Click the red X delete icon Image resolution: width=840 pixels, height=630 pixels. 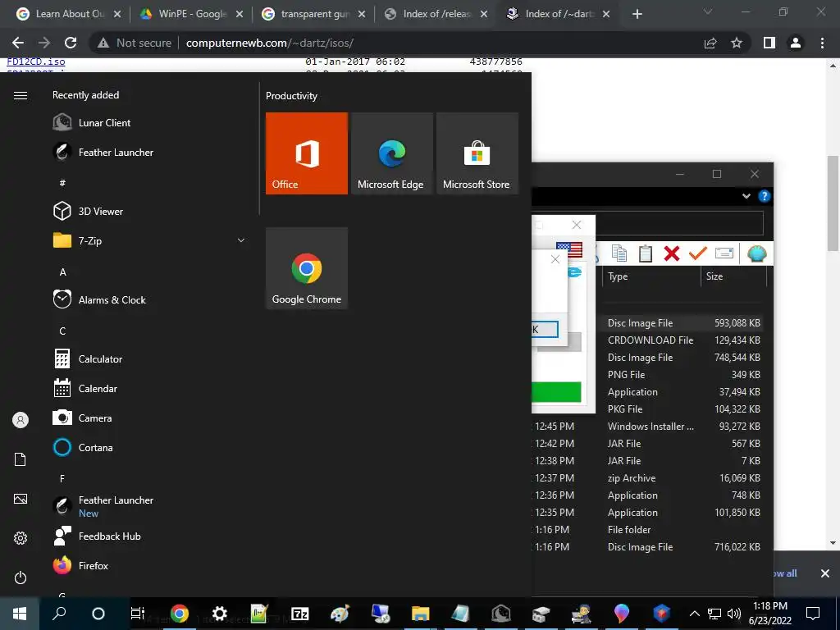pyautogui.click(x=672, y=253)
